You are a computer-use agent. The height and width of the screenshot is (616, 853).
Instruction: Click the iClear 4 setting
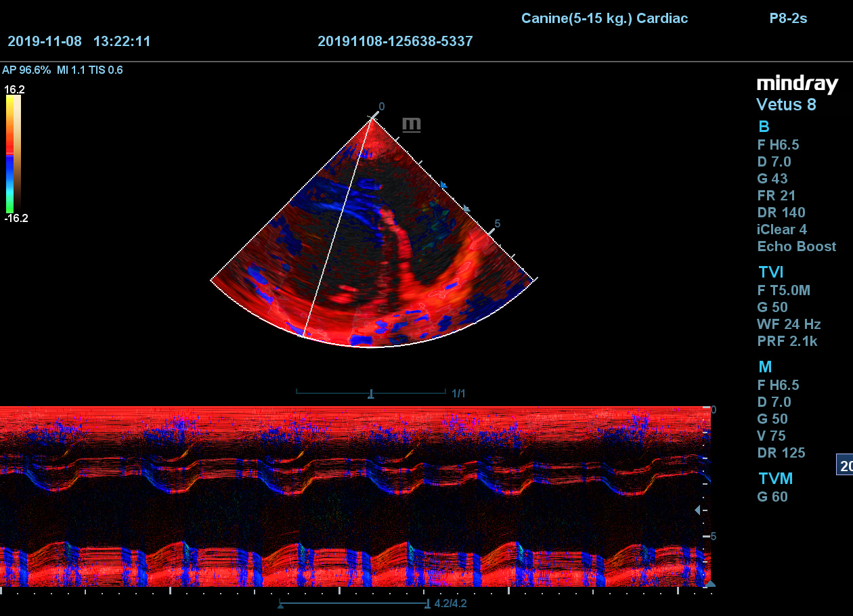click(782, 229)
